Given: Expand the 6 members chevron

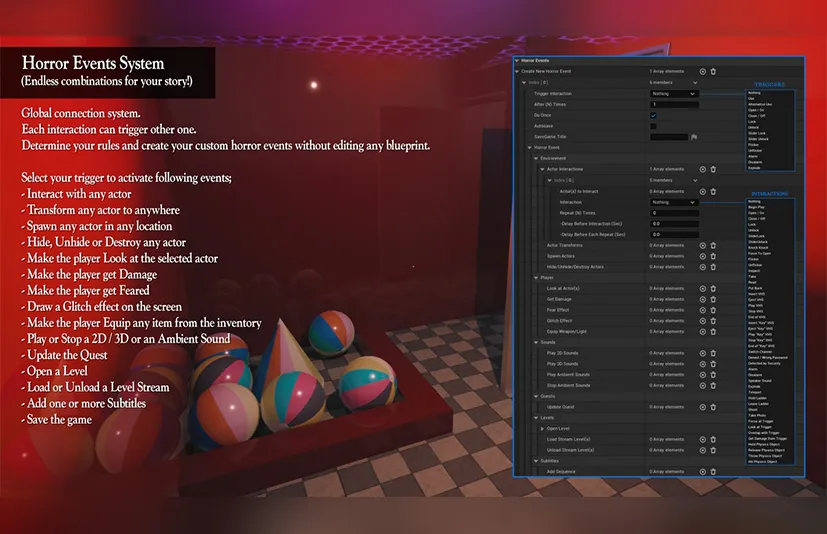Looking at the screenshot, I should (695, 83).
